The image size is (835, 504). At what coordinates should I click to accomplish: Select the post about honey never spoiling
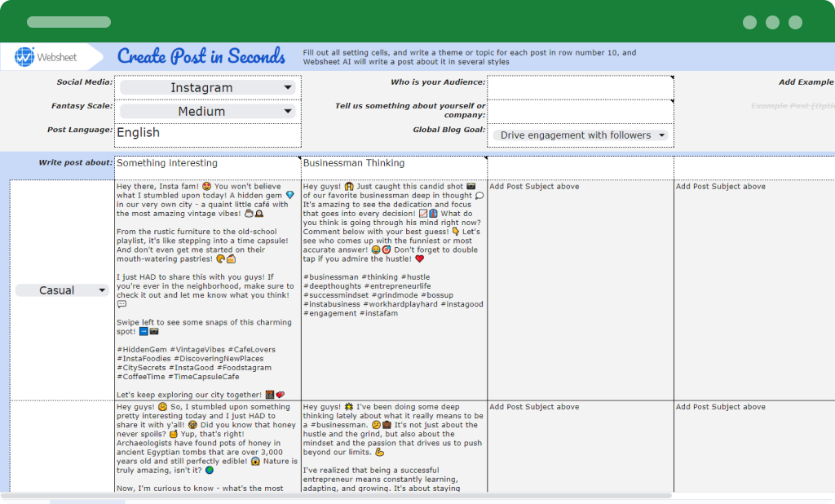[x=208, y=446]
